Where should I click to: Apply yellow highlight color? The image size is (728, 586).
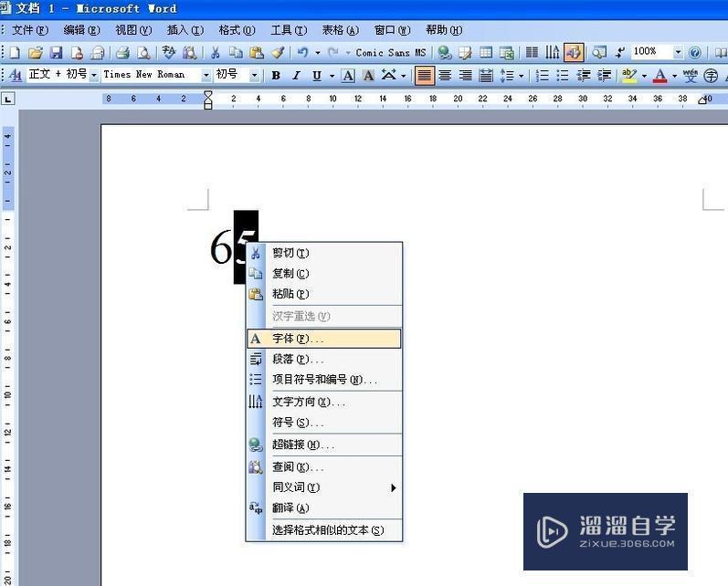pyautogui.click(x=629, y=75)
